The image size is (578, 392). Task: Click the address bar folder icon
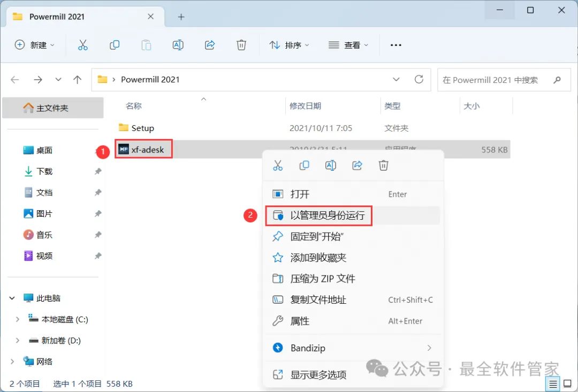coord(102,79)
